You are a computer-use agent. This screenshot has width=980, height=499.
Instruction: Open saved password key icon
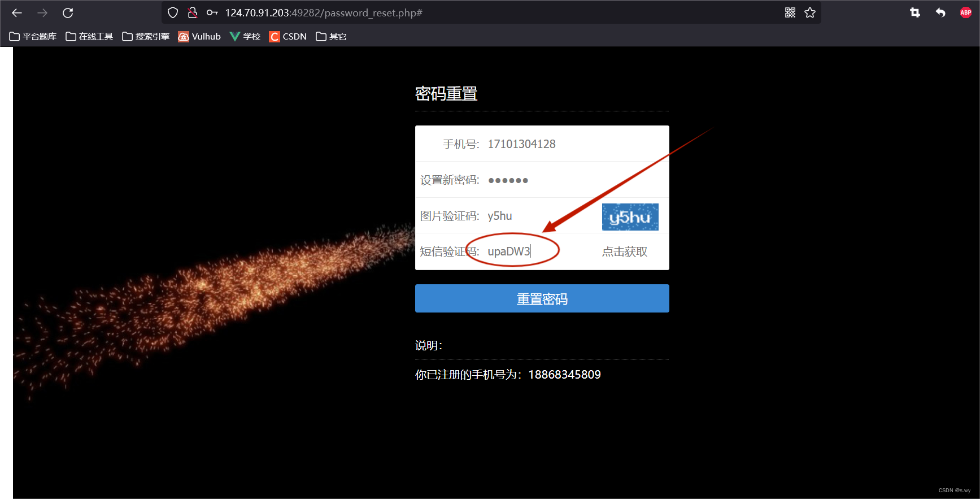point(212,12)
